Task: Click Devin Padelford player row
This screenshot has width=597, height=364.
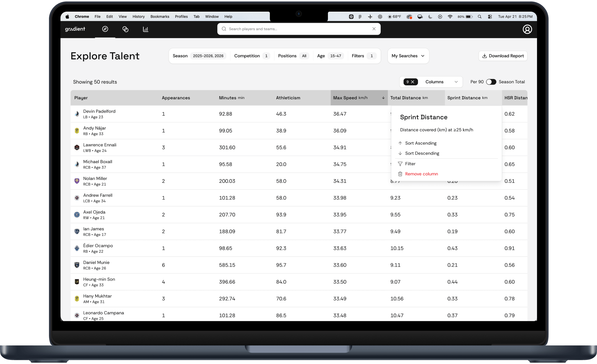Action: pyautogui.click(x=99, y=114)
